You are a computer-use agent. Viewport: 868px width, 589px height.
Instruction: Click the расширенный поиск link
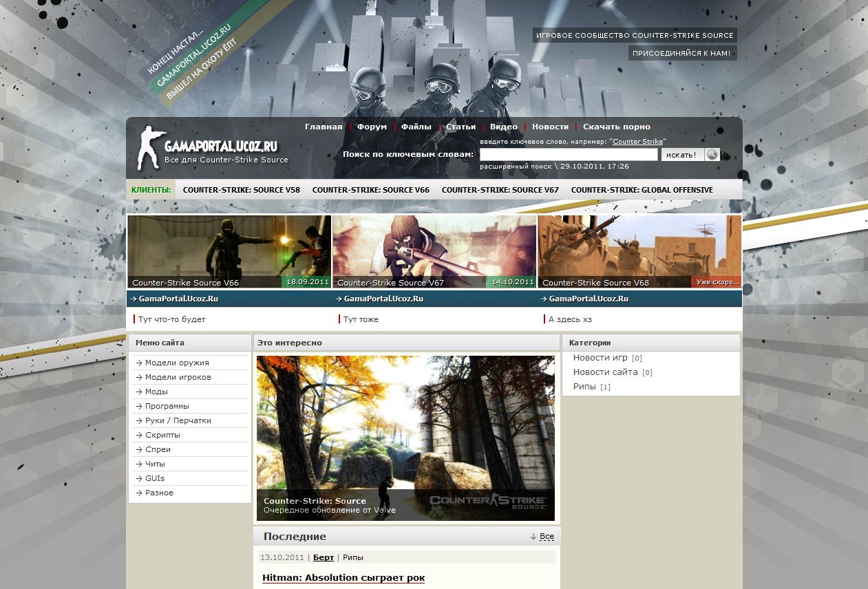point(516,167)
